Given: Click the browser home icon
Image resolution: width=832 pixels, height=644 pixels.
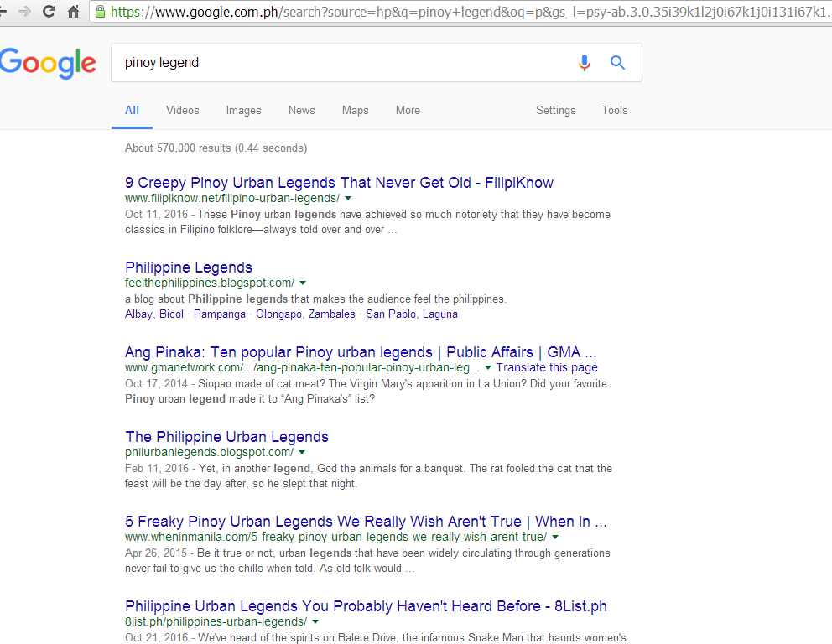Looking at the screenshot, I should point(75,12).
